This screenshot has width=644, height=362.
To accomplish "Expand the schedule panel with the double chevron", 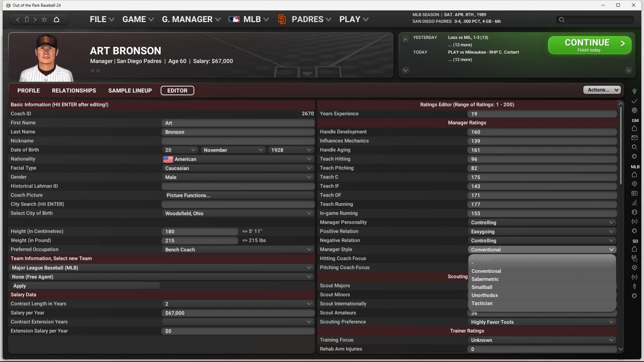I will coord(629,71).
